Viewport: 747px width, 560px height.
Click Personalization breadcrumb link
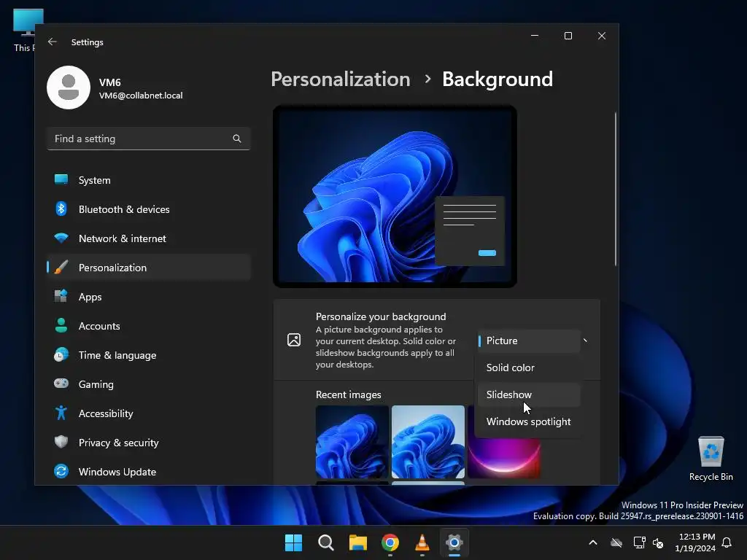click(x=340, y=79)
